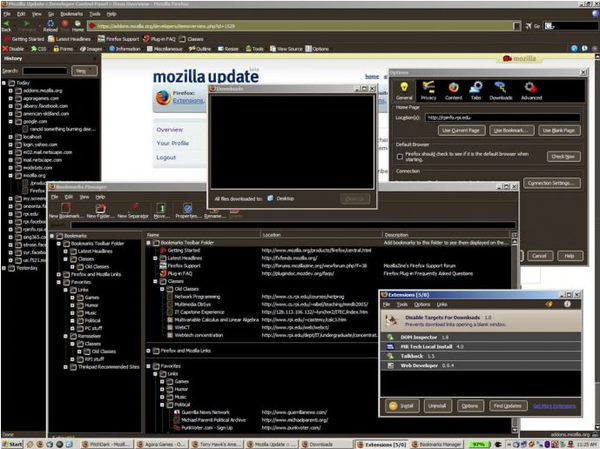Click scroll-up arrow of Bookmarks Manager list

tap(514, 242)
